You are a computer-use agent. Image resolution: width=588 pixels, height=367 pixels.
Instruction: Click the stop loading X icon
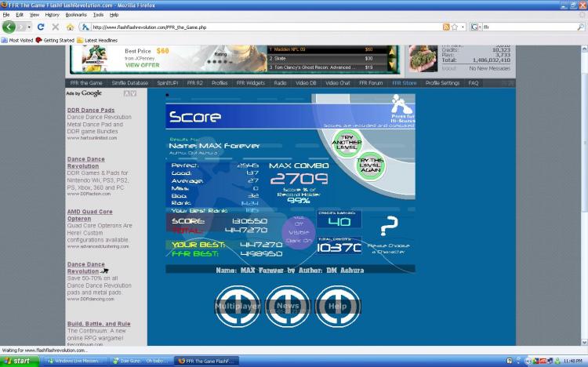55,27
